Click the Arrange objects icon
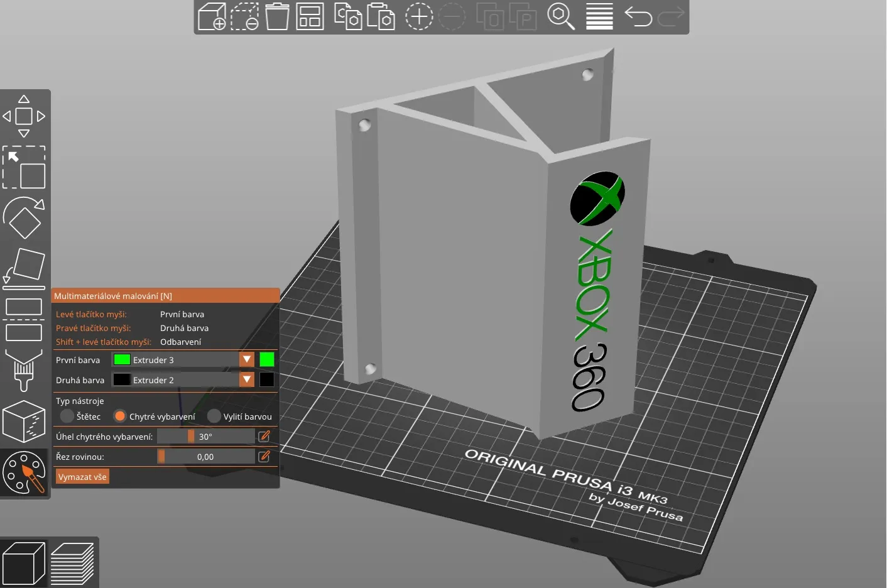The height and width of the screenshot is (588, 887). coord(310,16)
